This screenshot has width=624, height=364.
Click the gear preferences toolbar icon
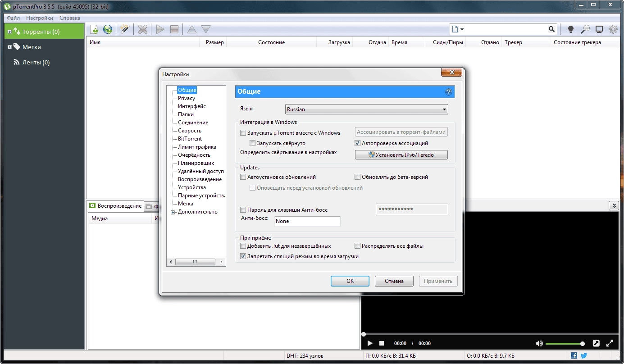(613, 30)
